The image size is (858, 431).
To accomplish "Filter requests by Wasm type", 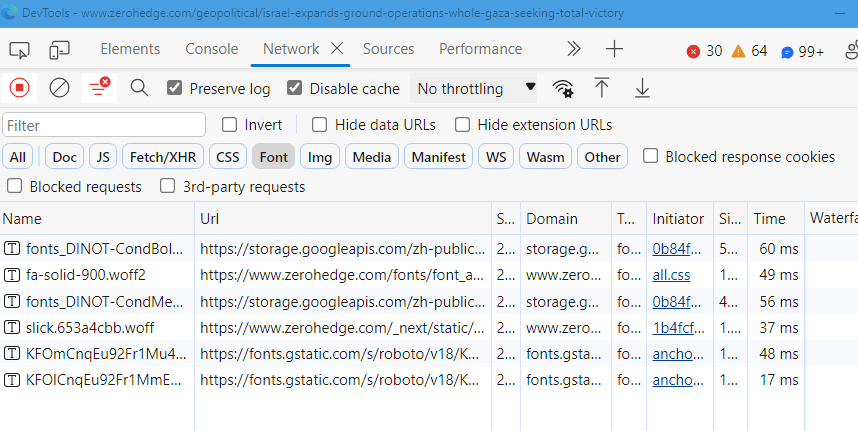I will 545,157.
